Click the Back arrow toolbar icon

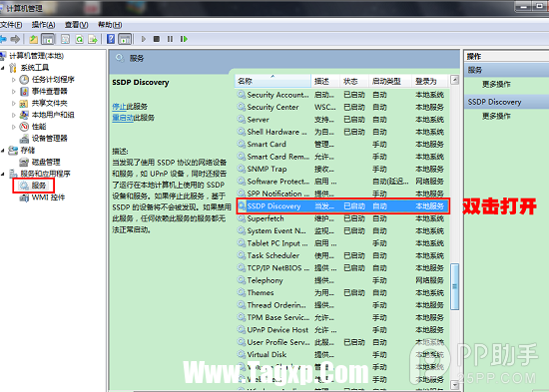[3, 39]
